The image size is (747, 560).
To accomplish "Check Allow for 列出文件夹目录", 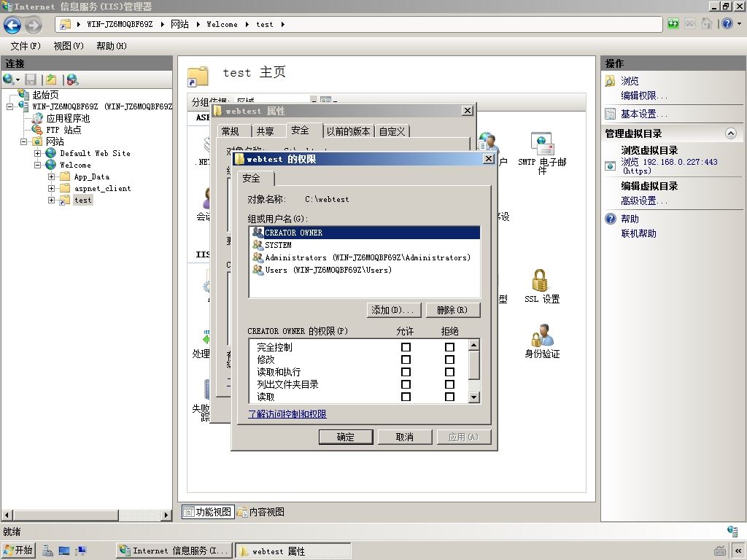I will 406,384.
